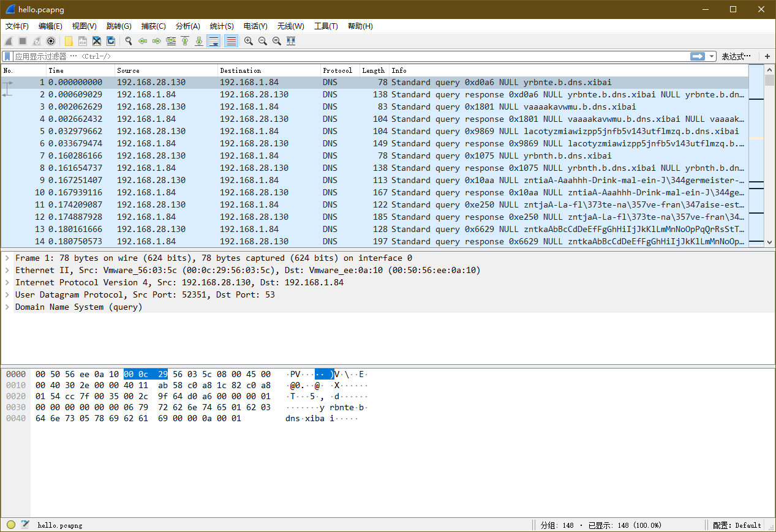This screenshot has height=532, width=776.
Task: Click the display filter input field
Action: tap(352, 56)
